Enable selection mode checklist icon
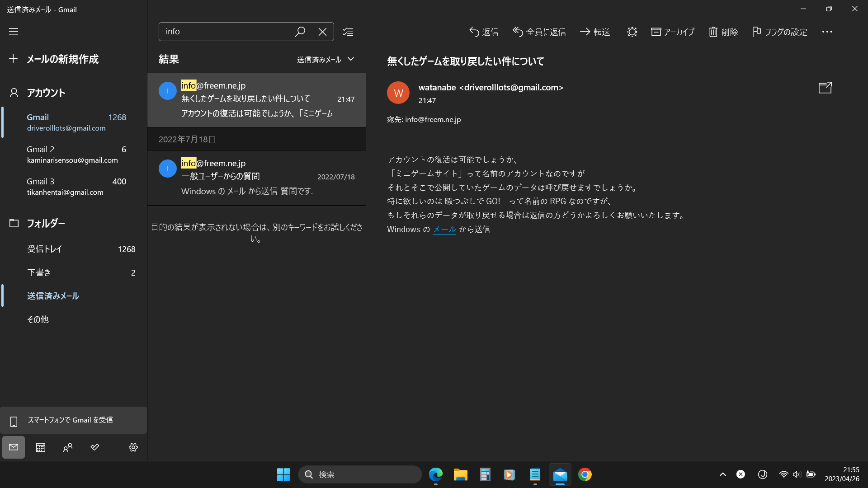Viewport: 868px width, 488px height. (348, 32)
